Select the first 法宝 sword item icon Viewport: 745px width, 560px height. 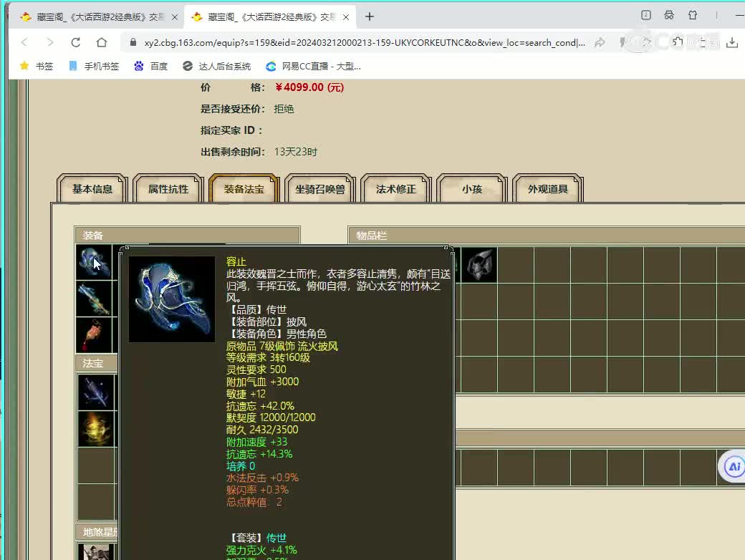[96, 392]
